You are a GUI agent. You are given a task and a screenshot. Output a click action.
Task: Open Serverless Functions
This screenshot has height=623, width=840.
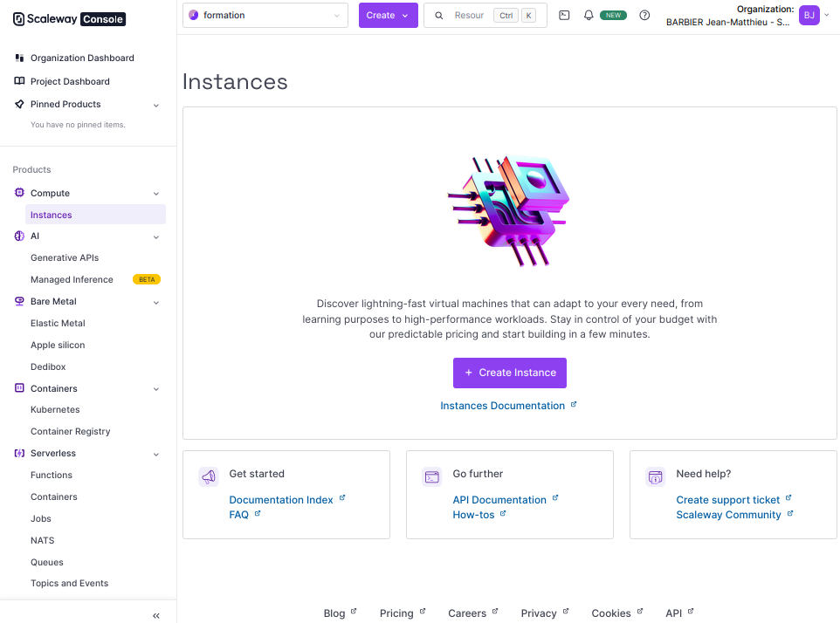pos(52,475)
